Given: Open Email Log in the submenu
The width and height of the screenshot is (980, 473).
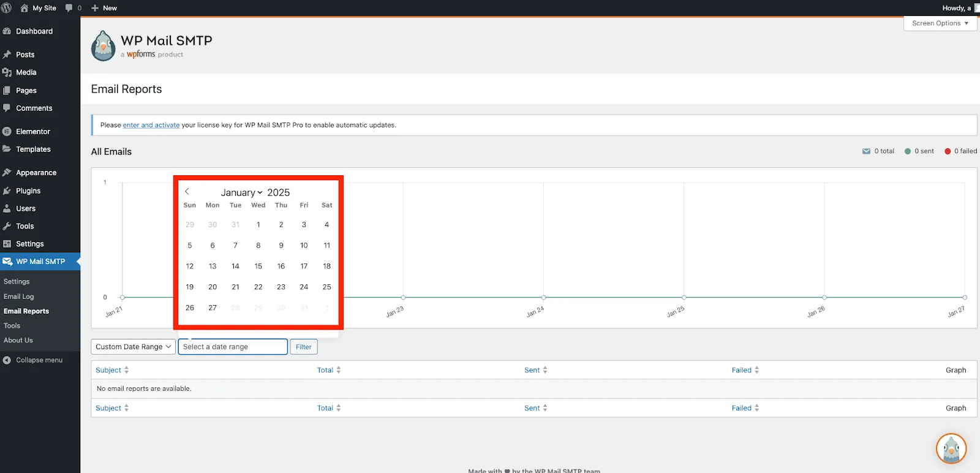Looking at the screenshot, I should click(x=19, y=297).
